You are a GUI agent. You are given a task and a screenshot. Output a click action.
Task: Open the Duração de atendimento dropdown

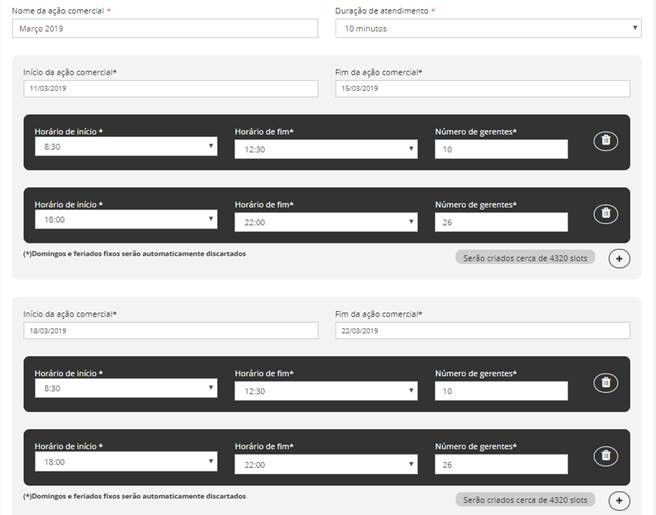(487, 29)
